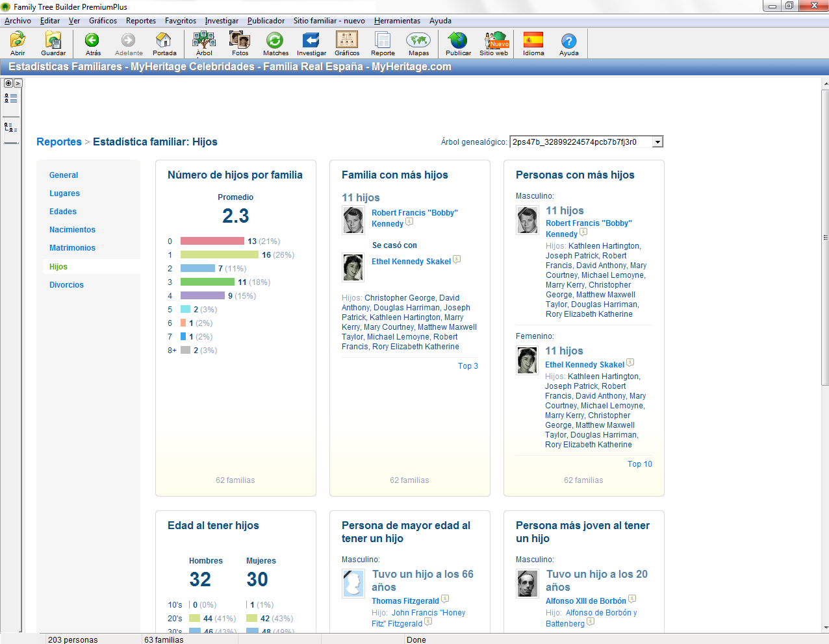Select Matrimonios statistics category

[x=72, y=248]
